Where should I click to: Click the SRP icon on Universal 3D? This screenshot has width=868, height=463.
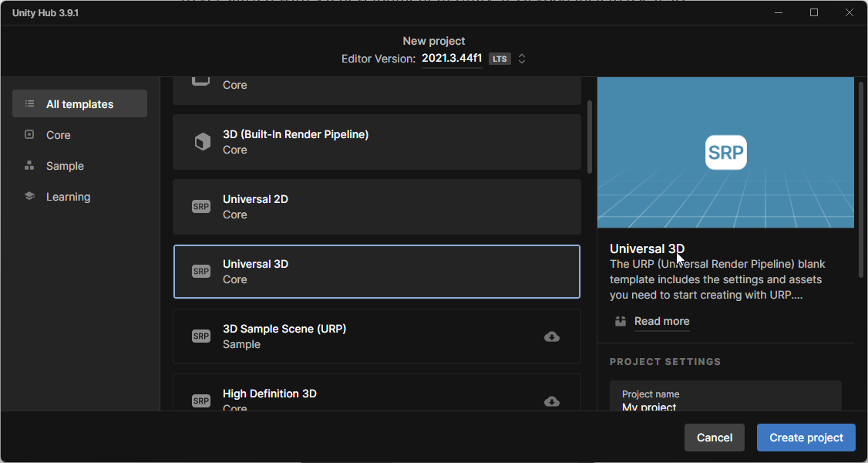(200, 271)
